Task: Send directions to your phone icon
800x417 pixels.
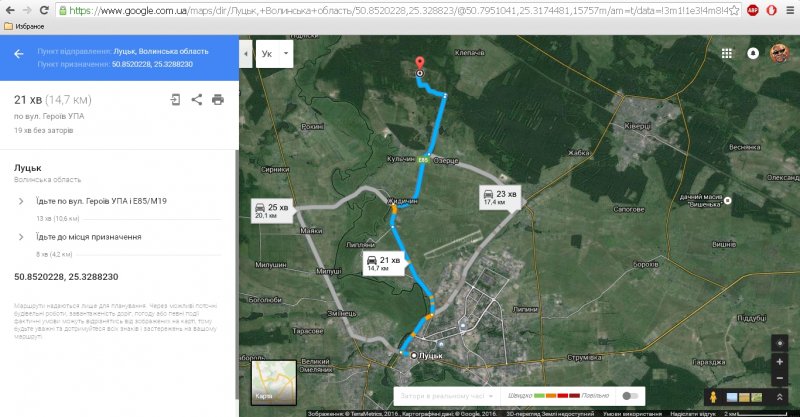Action: pyautogui.click(x=175, y=99)
